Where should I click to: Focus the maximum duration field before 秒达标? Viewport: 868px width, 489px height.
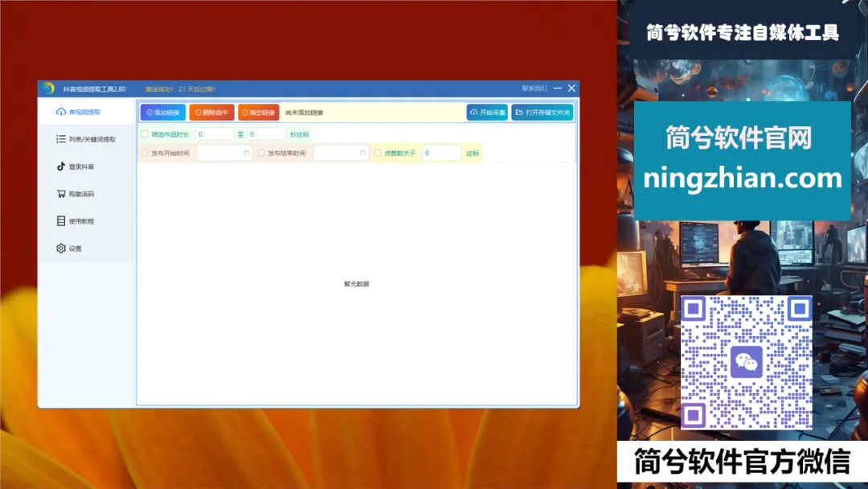266,134
